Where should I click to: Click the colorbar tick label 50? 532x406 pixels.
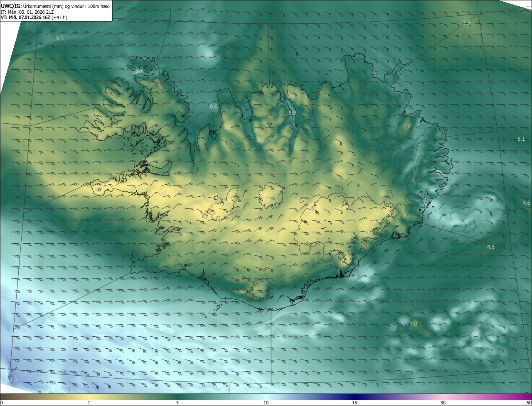pyautogui.click(x=529, y=403)
